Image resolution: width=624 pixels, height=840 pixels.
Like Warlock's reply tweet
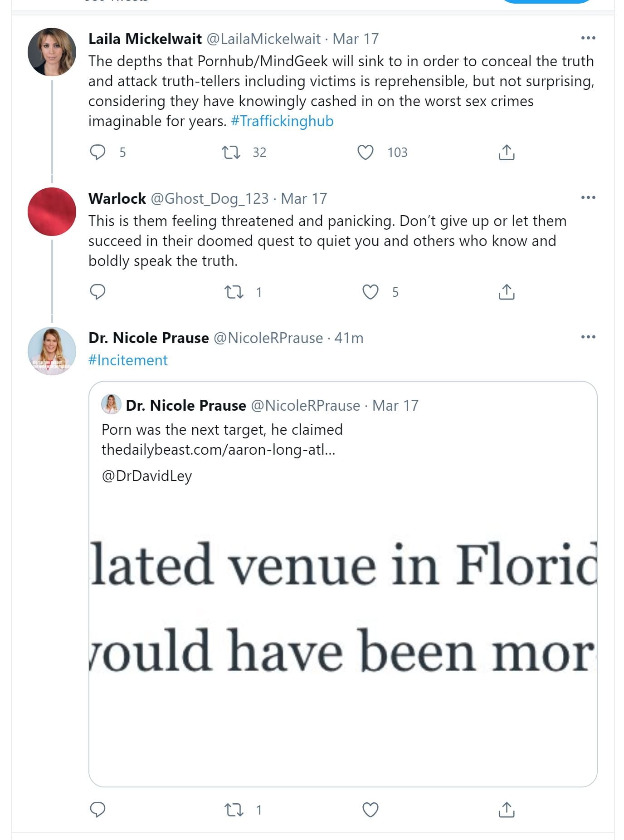click(370, 291)
